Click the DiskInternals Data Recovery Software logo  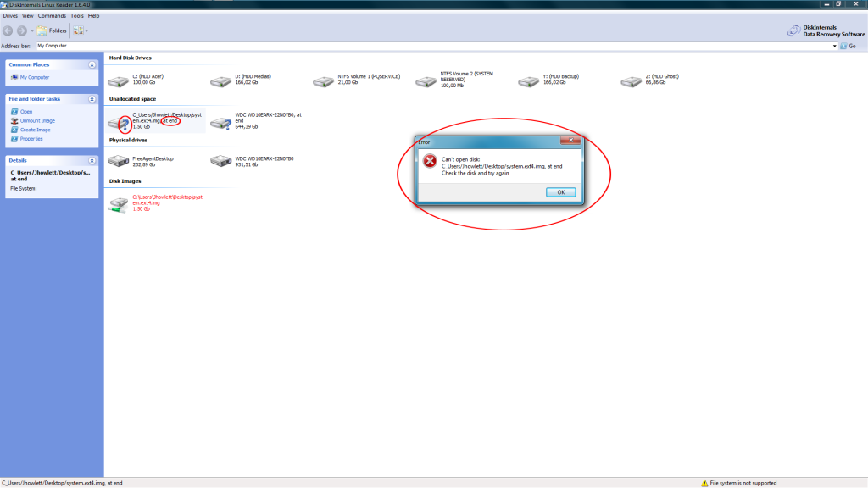pyautogui.click(x=826, y=31)
